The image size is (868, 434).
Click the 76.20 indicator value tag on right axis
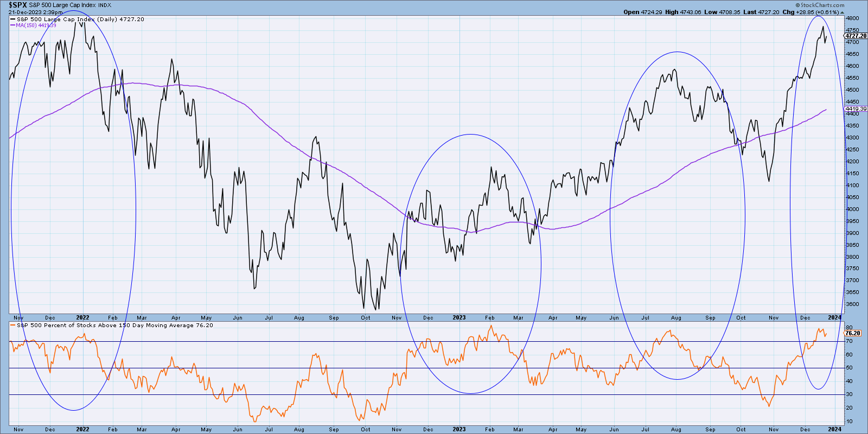[852, 333]
